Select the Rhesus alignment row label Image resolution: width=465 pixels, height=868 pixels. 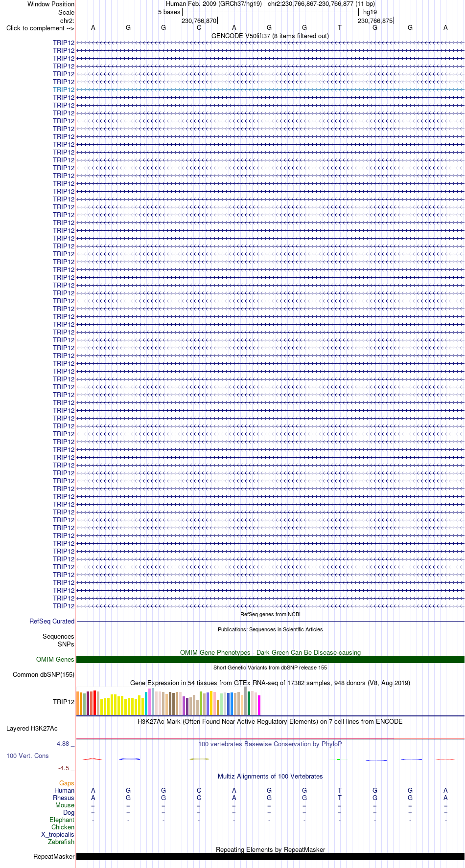click(64, 798)
